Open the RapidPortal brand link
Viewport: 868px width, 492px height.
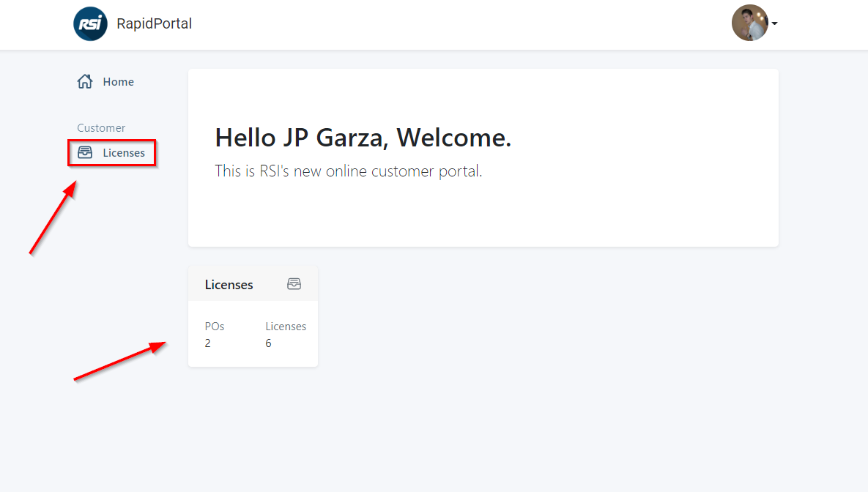(x=154, y=23)
